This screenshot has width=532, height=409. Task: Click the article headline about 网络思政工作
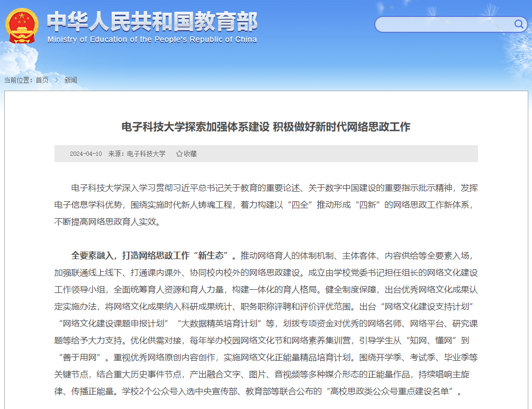[x=266, y=127]
